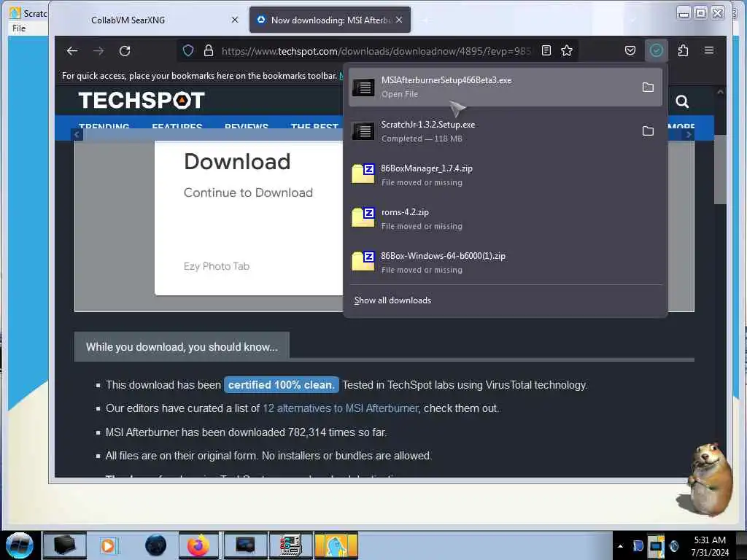
Task: Open 12 alternatives to MSI Afterburner link
Action: tap(341, 408)
